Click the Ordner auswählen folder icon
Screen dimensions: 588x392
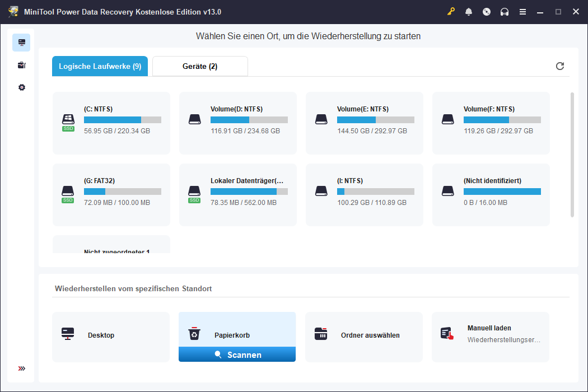point(321,334)
